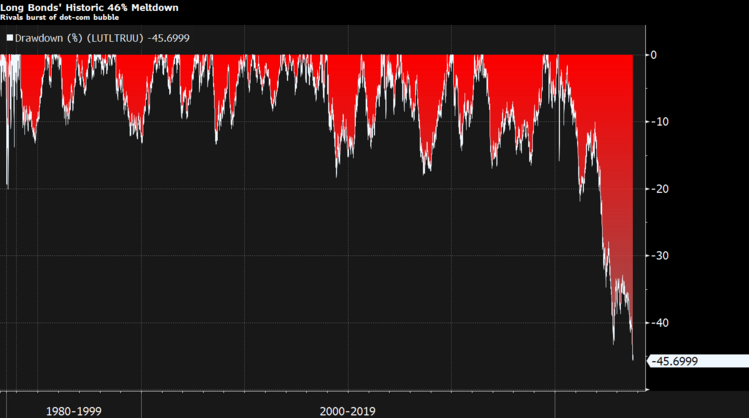Click the white Drawdown legend square
This screenshot has height=418, width=749.
[x=10, y=38]
